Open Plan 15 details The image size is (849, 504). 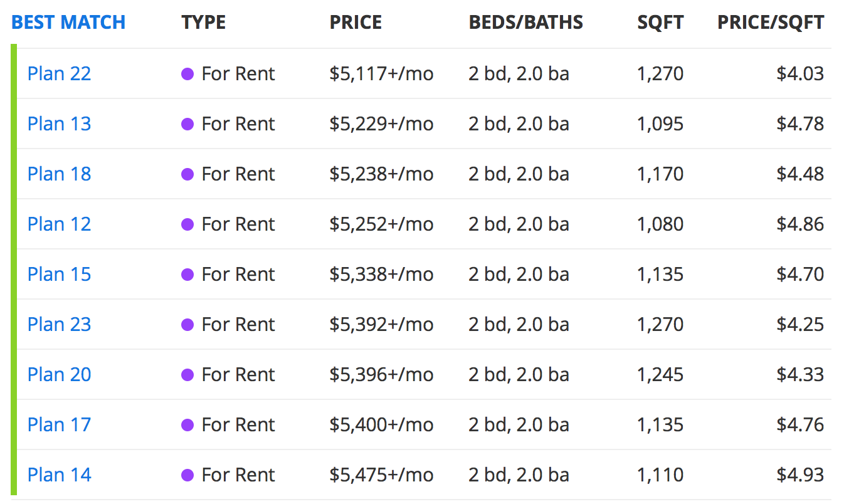click(x=59, y=275)
